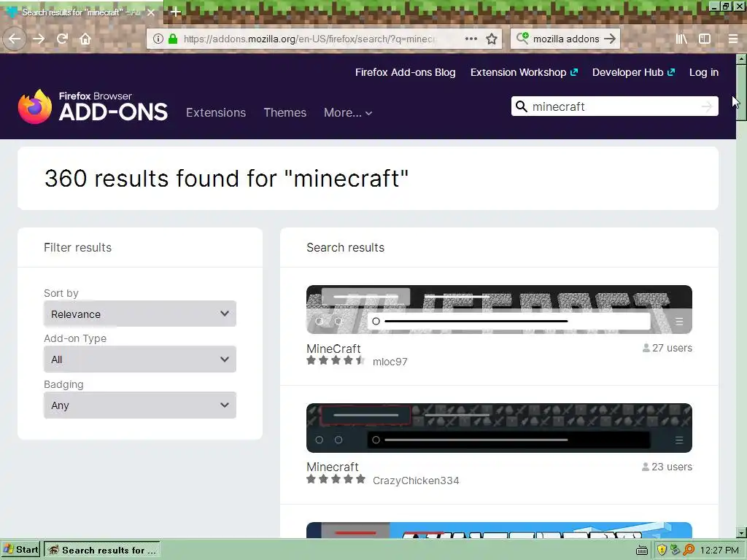This screenshot has height=560, width=747.
Task: Click the MineCraft theme preview image
Action: (499, 309)
